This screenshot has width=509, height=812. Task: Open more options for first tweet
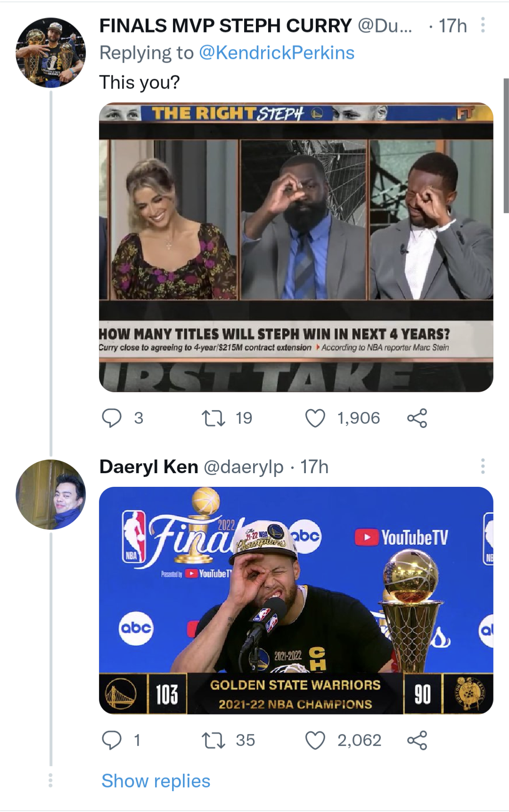pyautogui.click(x=483, y=25)
